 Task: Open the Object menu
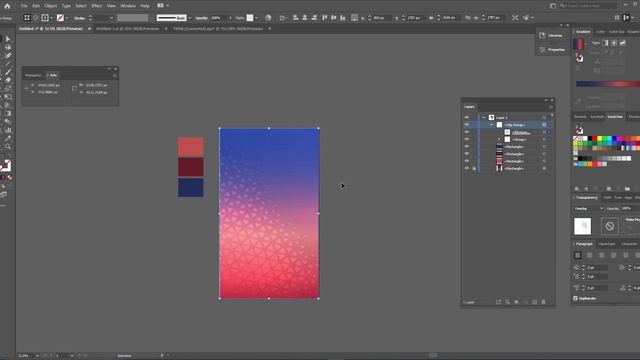(51, 6)
